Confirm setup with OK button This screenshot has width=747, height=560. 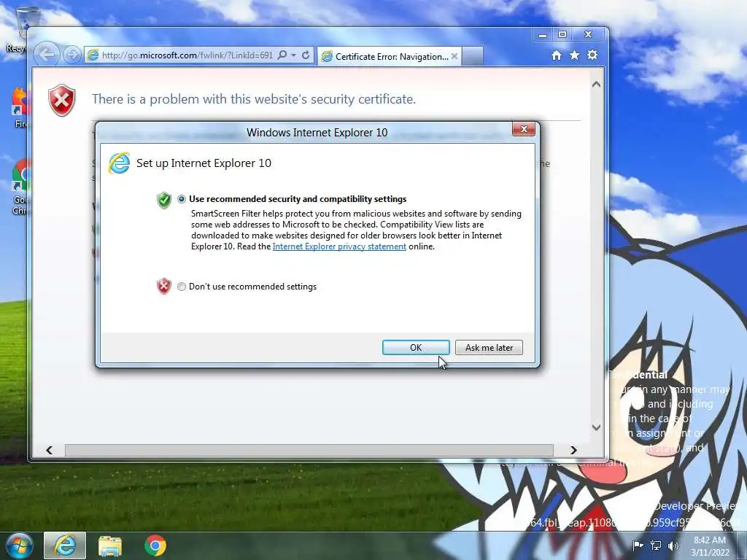click(416, 348)
